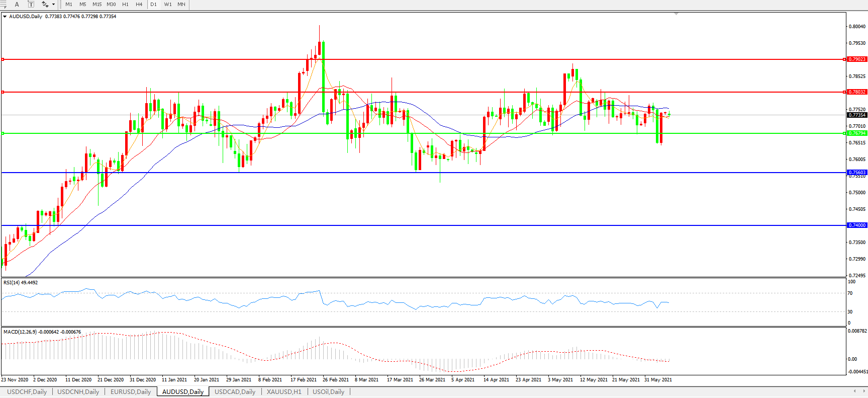The width and height of the screenshot is (868, 398).
Task: Choose the W1 weekly timeframe
Action: pyautogui.click(x=168, y=4)
